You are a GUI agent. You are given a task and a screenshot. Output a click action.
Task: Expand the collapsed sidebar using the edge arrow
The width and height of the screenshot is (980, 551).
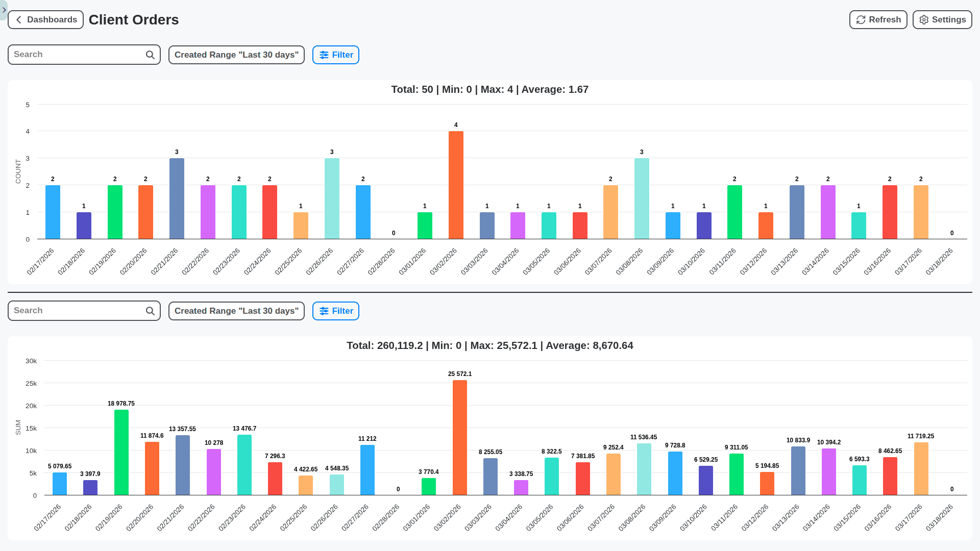pos(4,9)
